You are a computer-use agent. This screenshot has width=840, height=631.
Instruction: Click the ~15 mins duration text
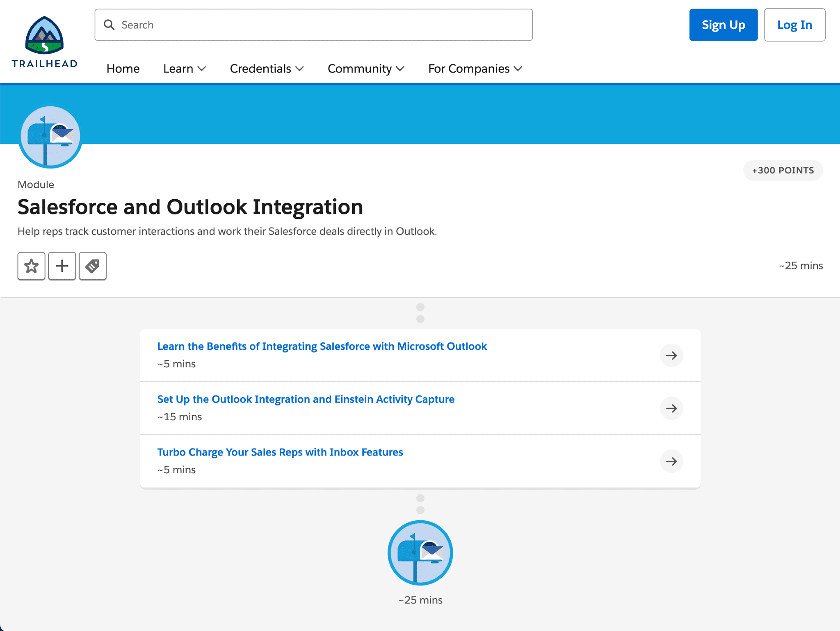click(180, 417)
